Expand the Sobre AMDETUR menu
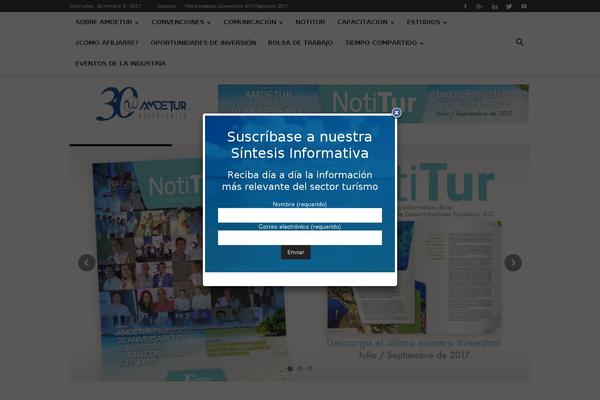This screenshot has height=400, width=600. (107, 22)
